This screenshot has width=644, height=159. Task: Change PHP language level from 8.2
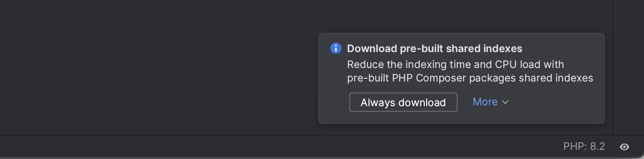(x=584, y=147)
